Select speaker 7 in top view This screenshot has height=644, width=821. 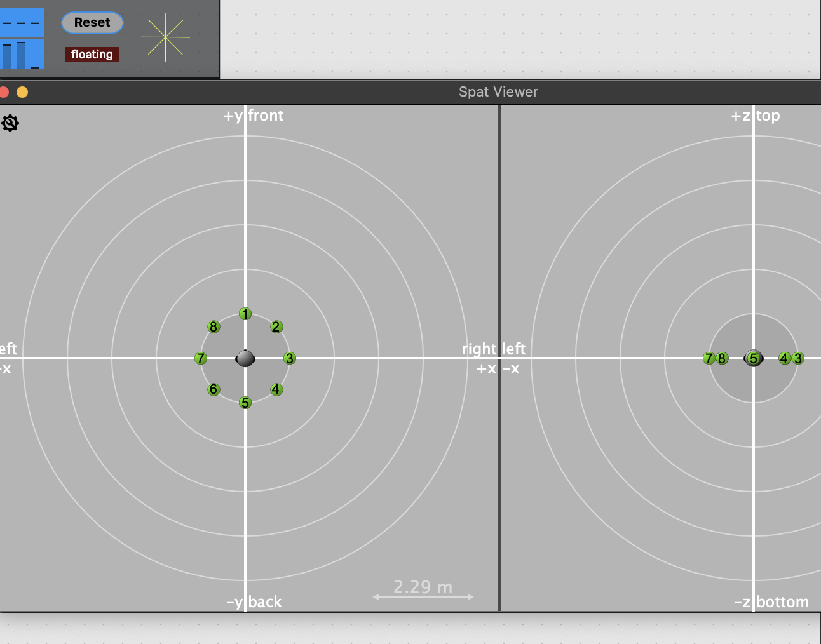(201, 358)
